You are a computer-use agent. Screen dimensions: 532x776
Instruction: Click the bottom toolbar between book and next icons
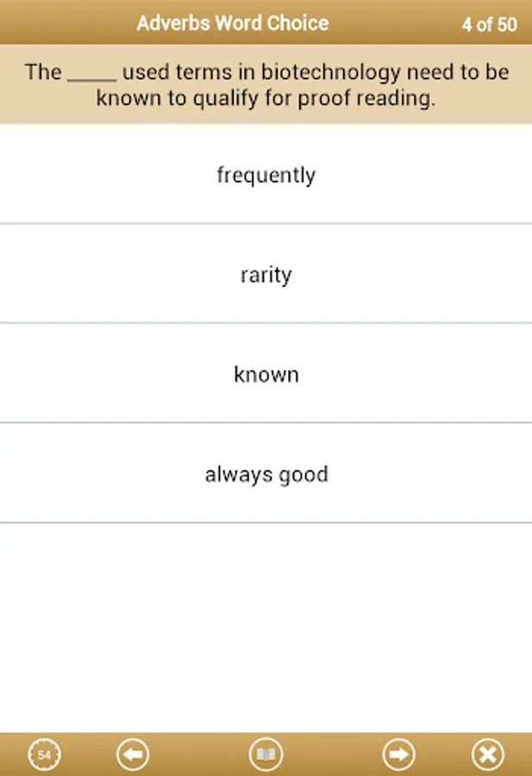coord(332,754)
